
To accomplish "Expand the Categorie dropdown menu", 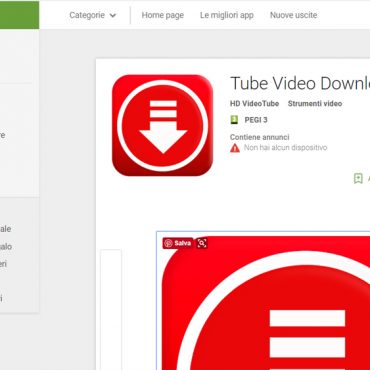I will [93, 15].
